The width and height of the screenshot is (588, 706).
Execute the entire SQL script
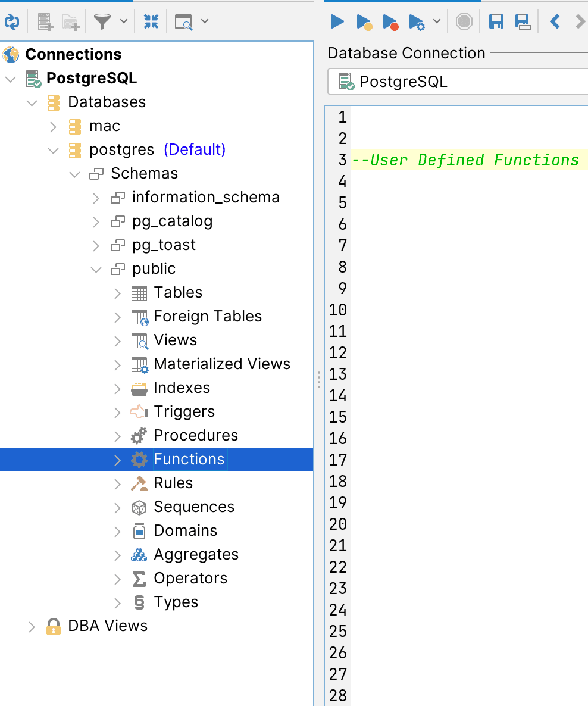pos(364,21)
